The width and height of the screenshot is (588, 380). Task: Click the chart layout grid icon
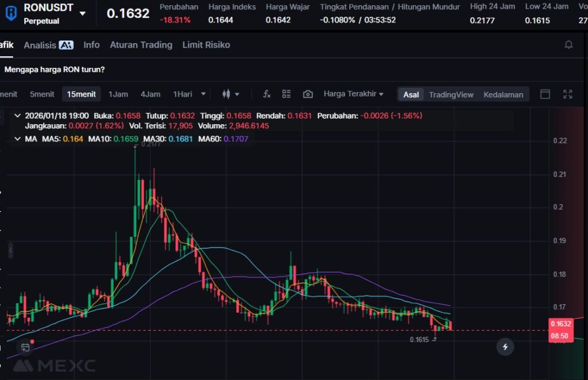pos(287,94)
